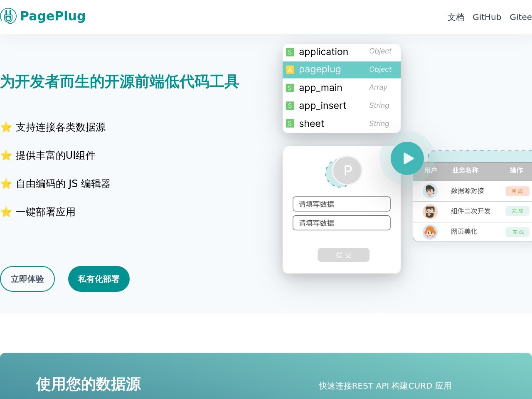
Task: Select the app_main list row
Action: pyautogui.click(x=342, y=88)
